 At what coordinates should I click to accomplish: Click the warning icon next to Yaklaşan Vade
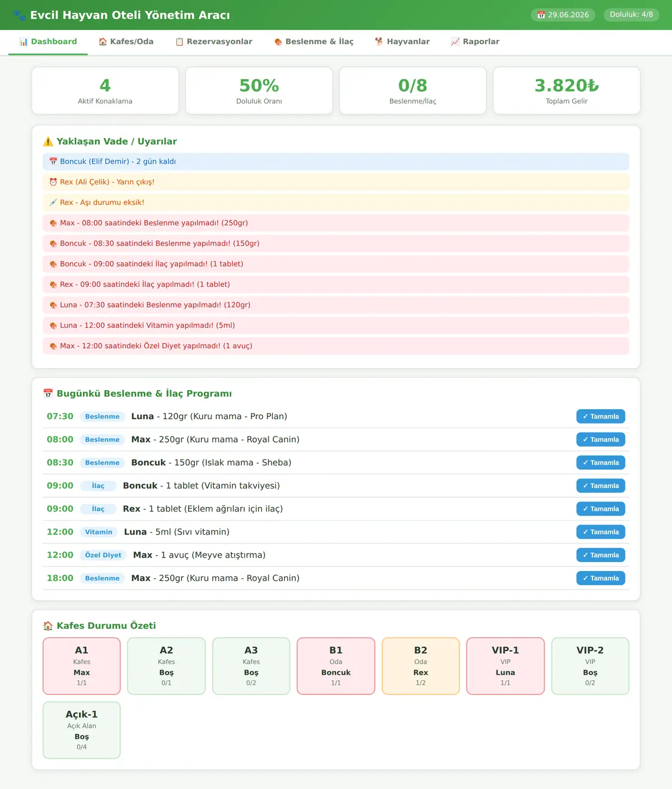point(48,142)
